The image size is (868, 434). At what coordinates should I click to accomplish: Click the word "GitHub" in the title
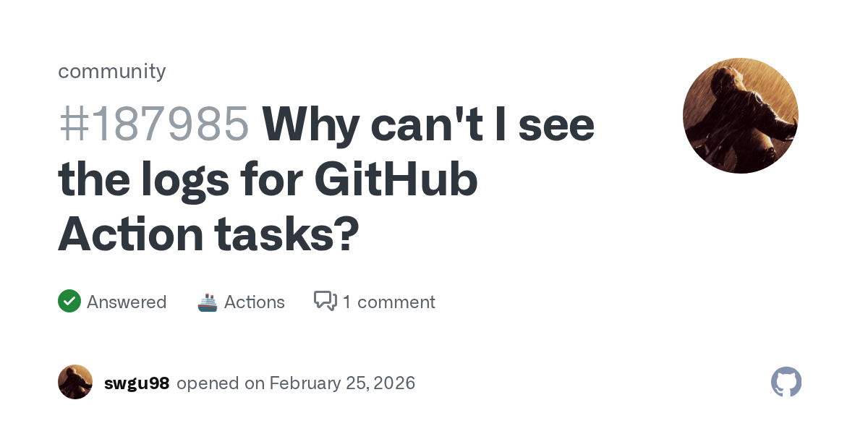pos(396,179)
